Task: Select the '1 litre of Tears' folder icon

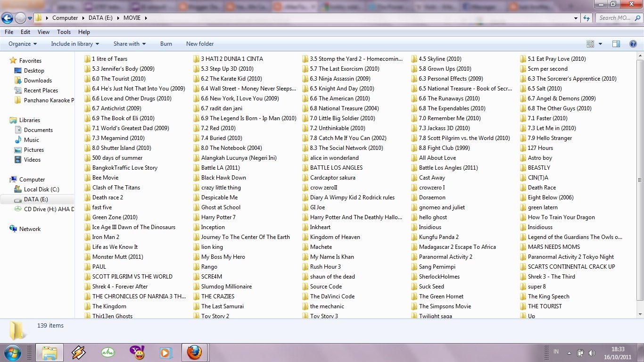Action: pyautogui.click(x=88, y=59)
